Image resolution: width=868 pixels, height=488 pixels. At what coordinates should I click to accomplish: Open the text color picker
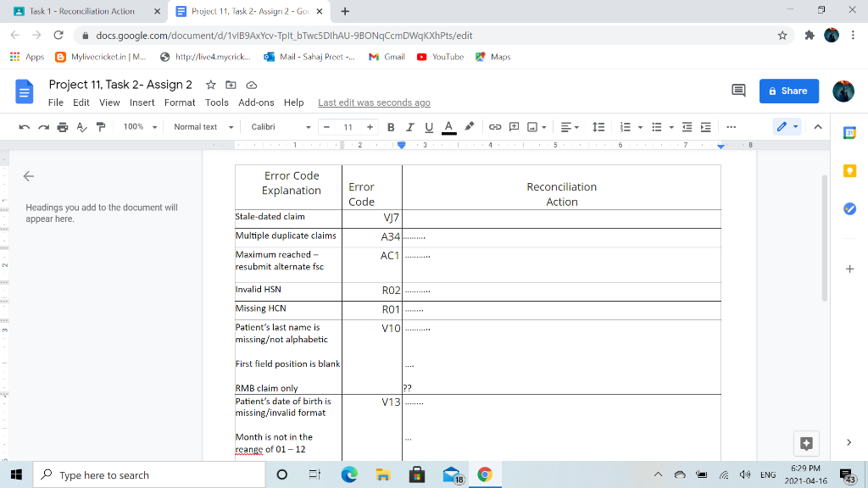pos(448,127)
